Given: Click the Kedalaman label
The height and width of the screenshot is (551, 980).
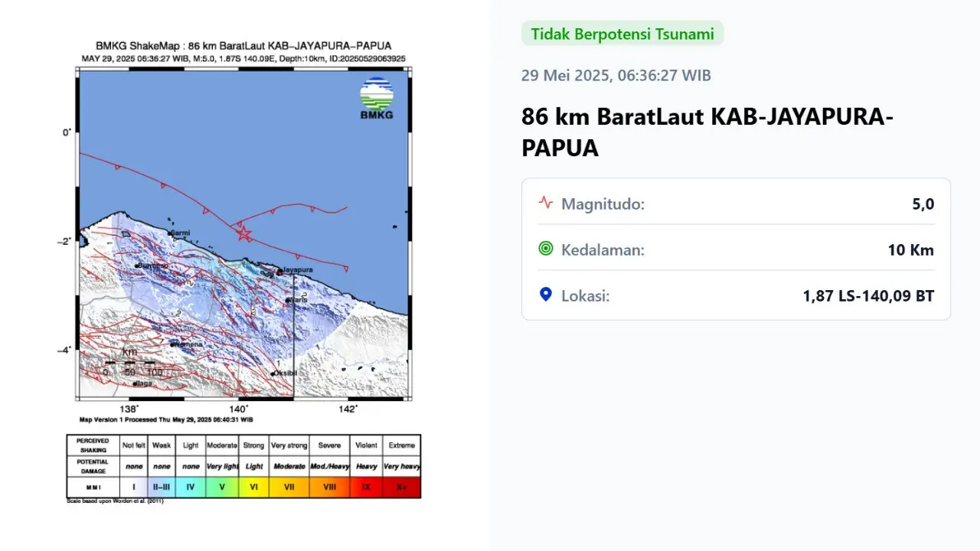Looking at the screenshot, I should [x=603, y=250].
